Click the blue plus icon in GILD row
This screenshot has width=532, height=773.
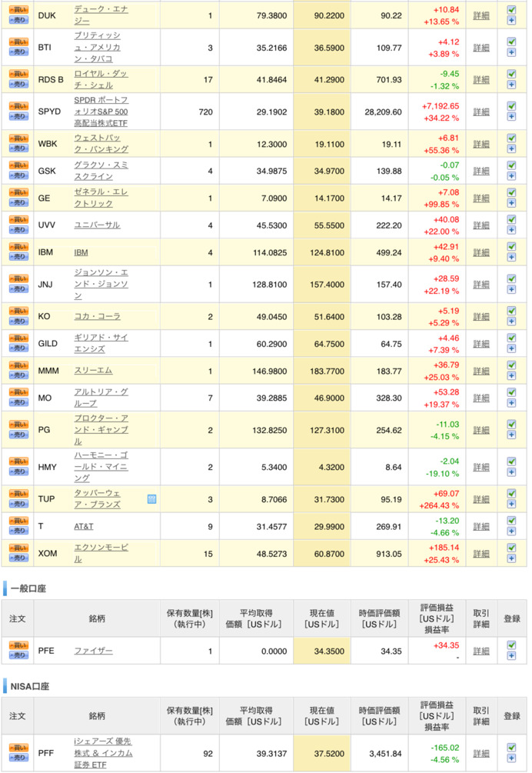(511, 349)
